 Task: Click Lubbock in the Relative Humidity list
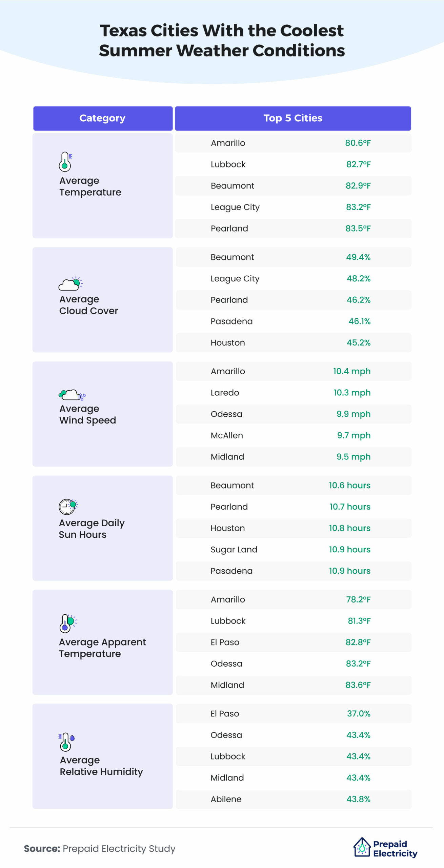tap(228, 756)
